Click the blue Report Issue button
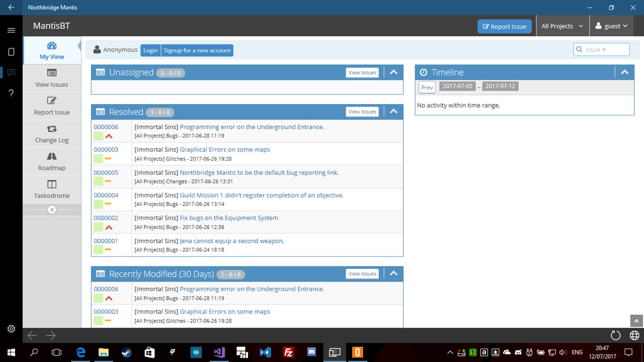Image resolution: width=644 pixels, height=362 pixels. (x=505, y=26)
